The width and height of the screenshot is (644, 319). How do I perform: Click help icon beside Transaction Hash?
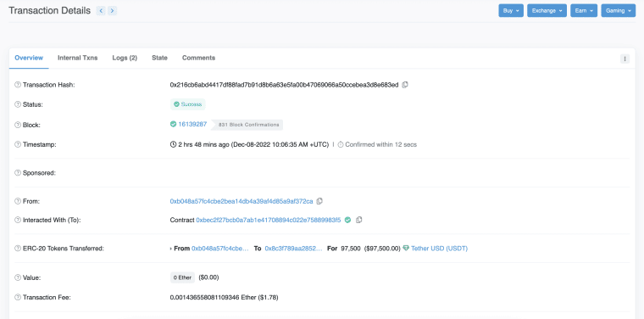pos(18,85)
